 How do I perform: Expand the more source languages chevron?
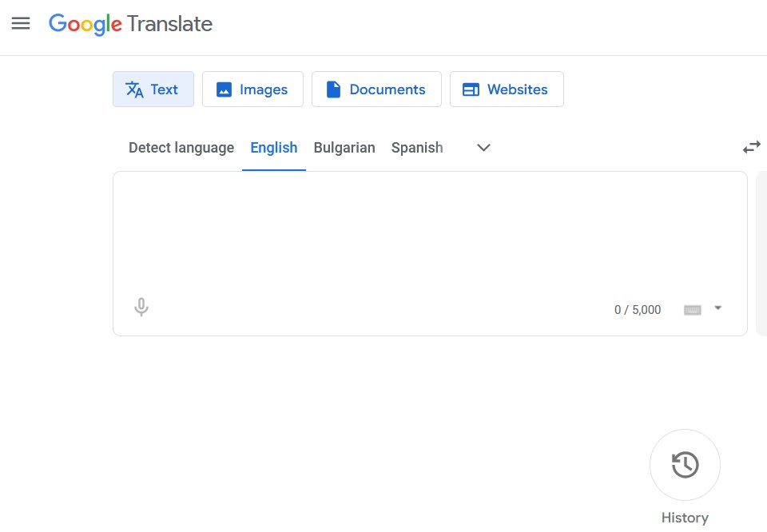(x=483, y=148)
